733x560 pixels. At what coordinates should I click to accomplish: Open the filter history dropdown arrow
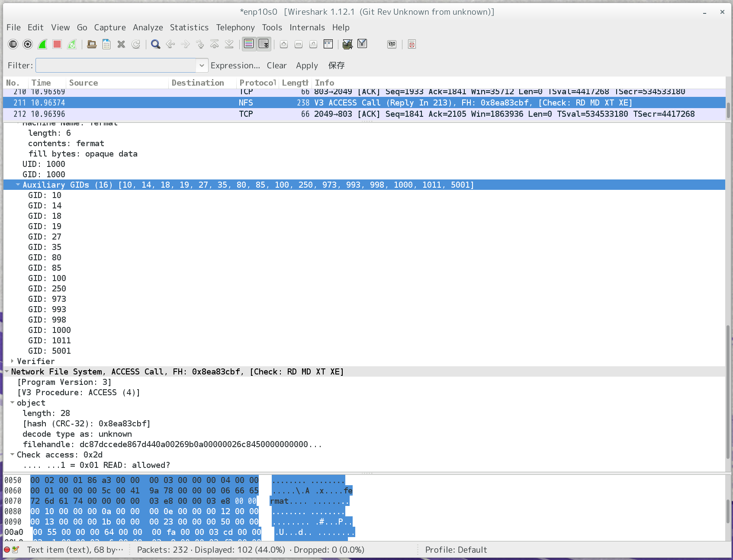point(202,65)
